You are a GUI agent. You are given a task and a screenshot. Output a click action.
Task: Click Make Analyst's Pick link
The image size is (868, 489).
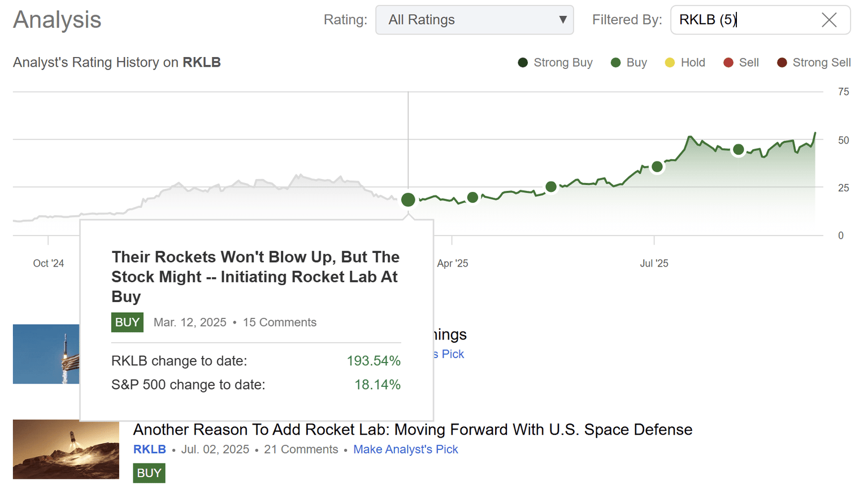(x=405, y=449)
